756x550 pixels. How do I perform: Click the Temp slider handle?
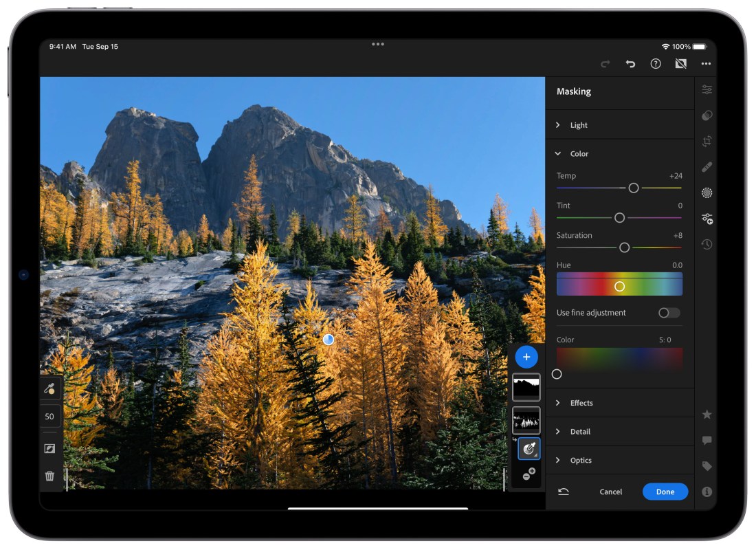634,188
